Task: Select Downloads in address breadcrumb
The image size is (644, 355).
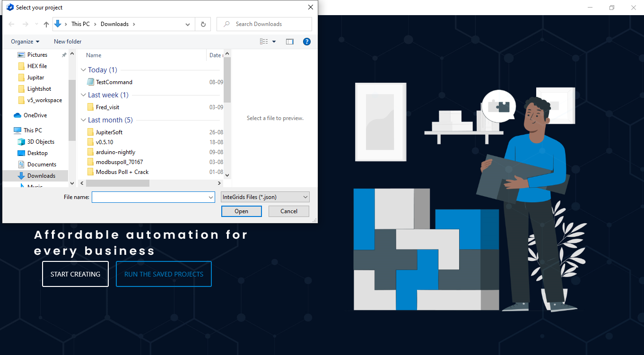Action: [114, 24]
